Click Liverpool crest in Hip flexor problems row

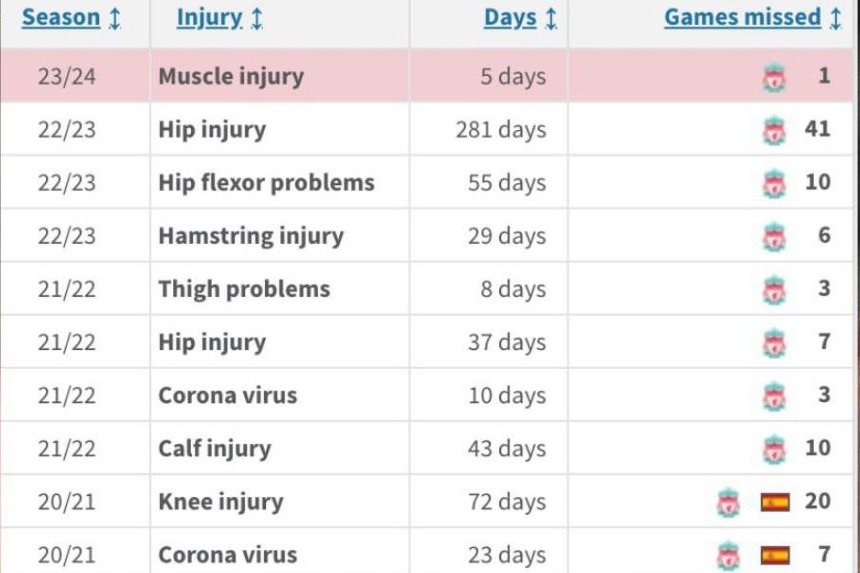click(774, 184)
